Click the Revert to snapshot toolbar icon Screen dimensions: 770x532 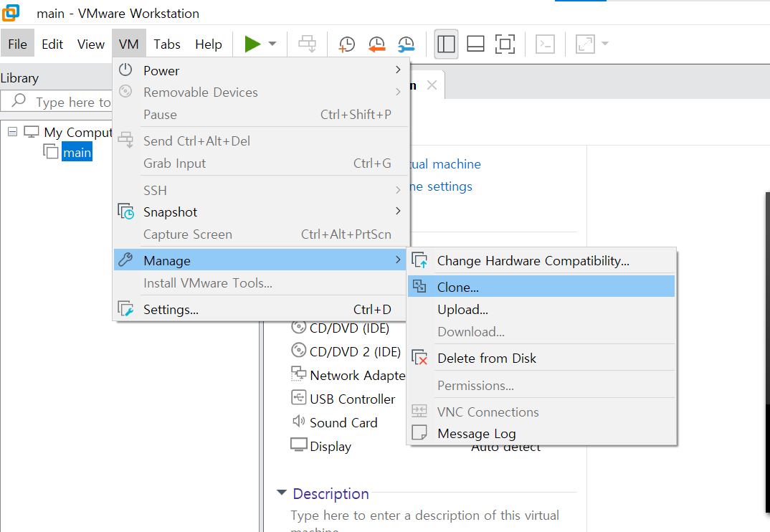376,44
